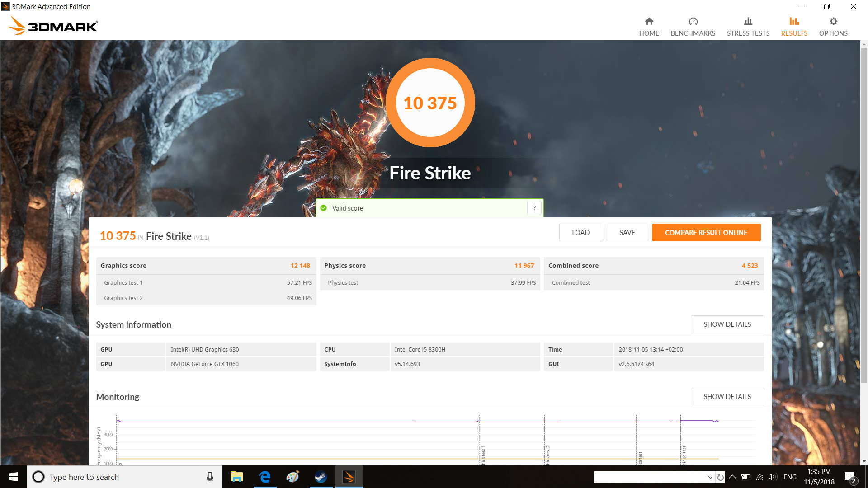Select the RESULTS tab
Image resolution: width=868 pixels, height=488 pixels.
[x=794, y=27]
